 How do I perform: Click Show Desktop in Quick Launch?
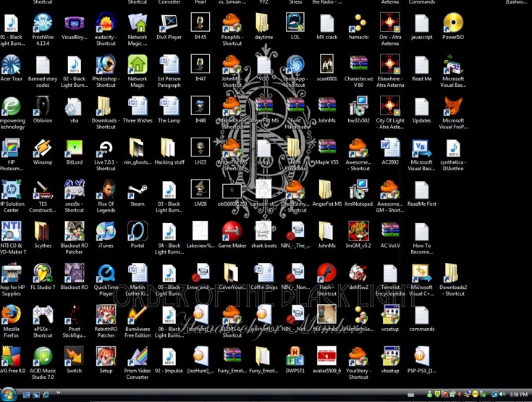click(27, 395)
